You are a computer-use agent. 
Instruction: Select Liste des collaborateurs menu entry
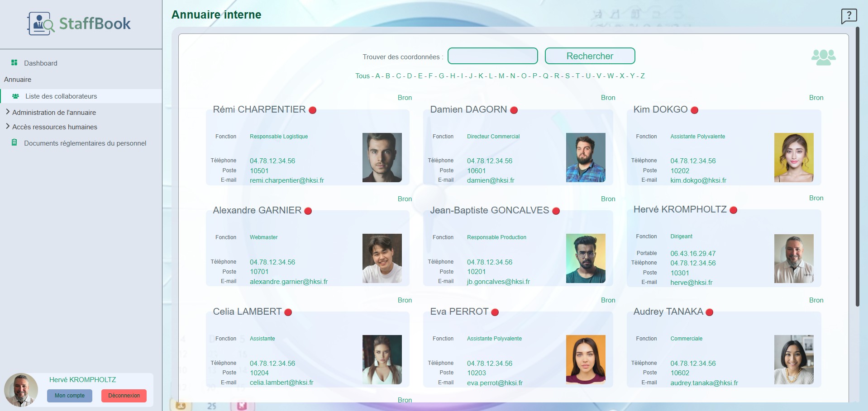coord(61,96)
